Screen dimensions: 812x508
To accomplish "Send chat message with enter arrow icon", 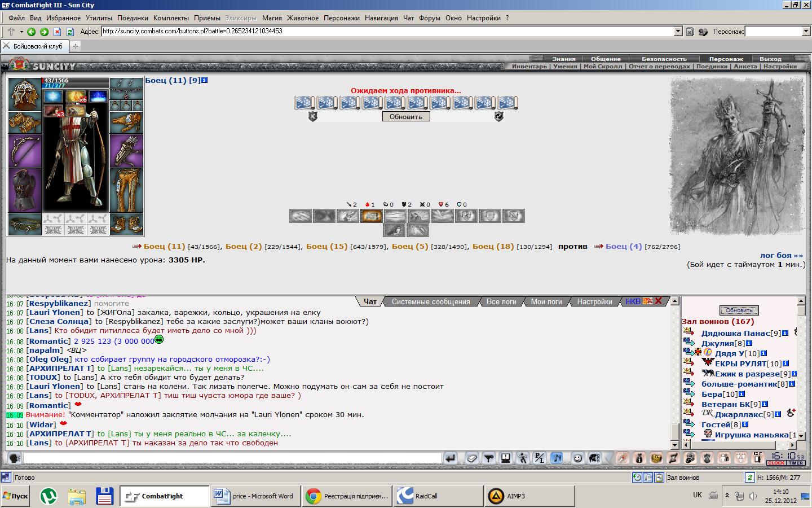I will (x=451, y=458).
